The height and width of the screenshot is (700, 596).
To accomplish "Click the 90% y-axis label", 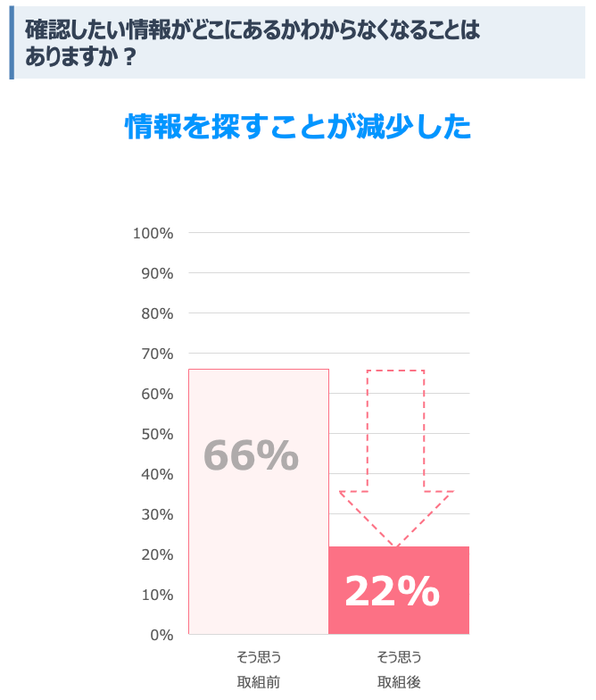I will tap(157, 273).
